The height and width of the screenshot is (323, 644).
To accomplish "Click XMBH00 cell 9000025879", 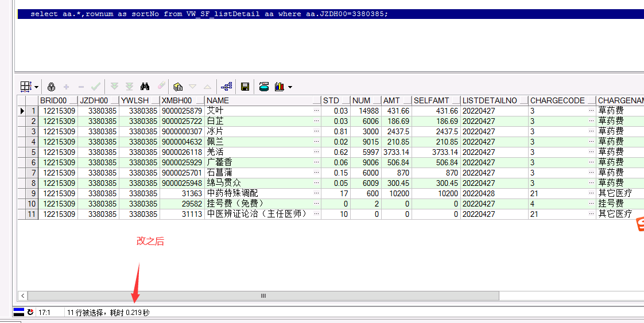I will tap(182, 111).
